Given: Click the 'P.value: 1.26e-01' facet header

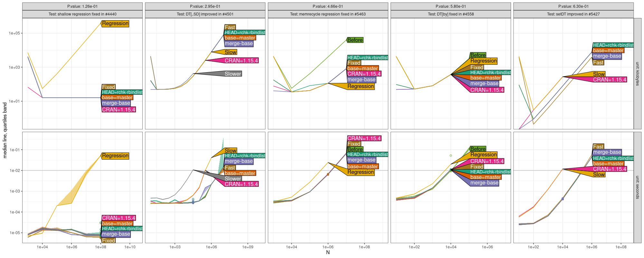Looking at the screenshot, I should (x=82, y=6).
